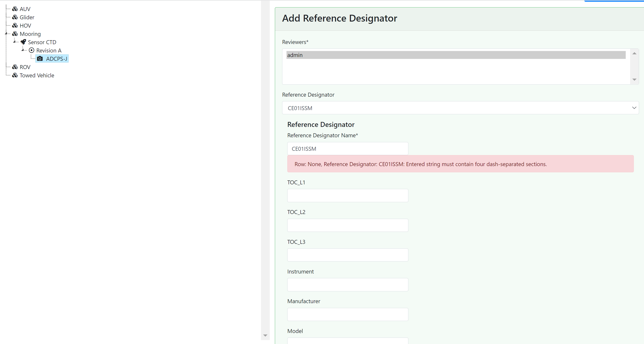
Task: Click the AUV category icon
Action: pyautogui.click(x=15, y=9)
